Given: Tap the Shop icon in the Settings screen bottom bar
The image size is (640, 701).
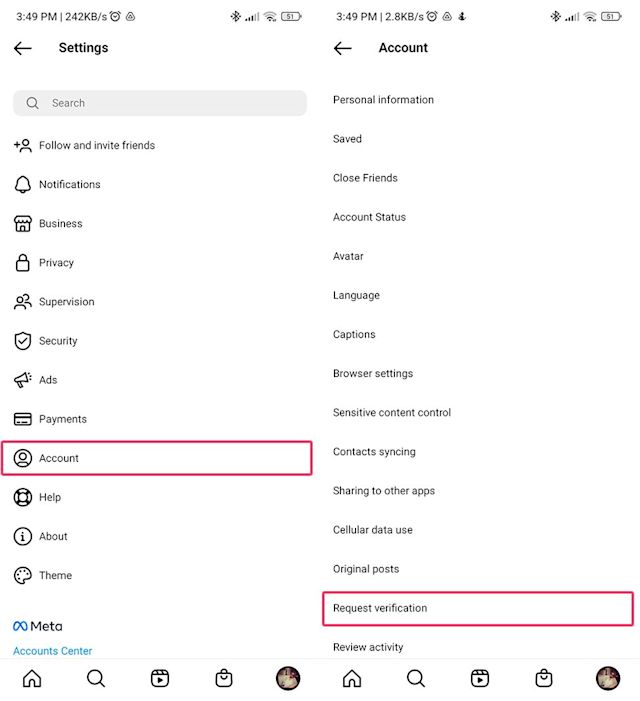Looking at the screenshot, I should (224, 678).
